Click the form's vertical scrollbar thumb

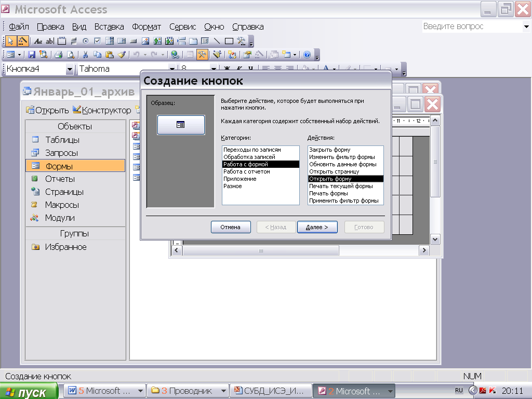tap(435, 162)
